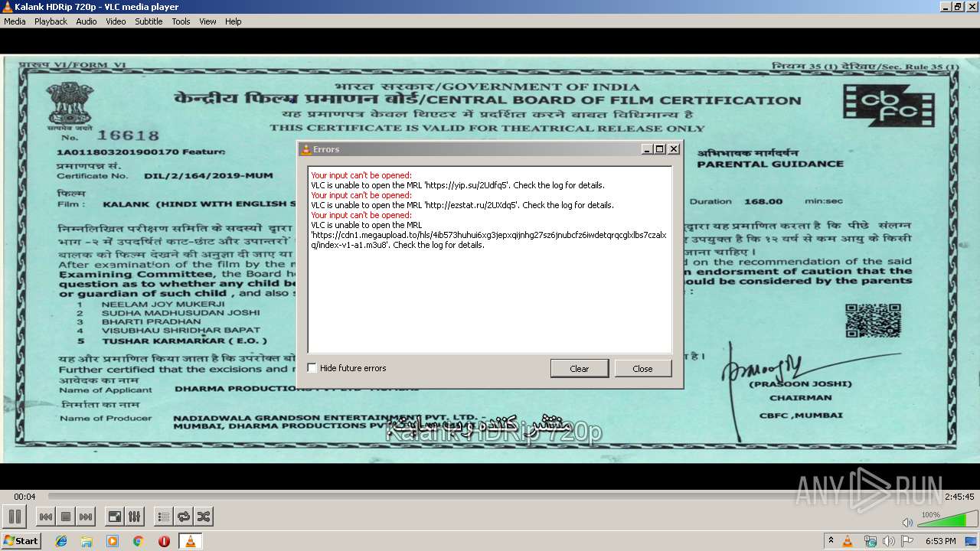Open the Tools menu
The width and height of the screenshot is (980, 551).
[181, 21]
